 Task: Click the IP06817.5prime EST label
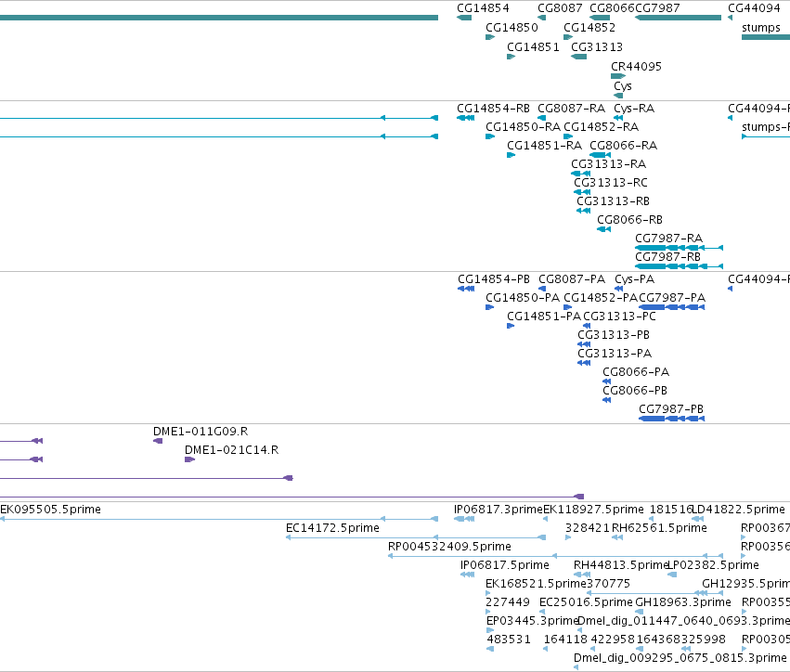505,565
